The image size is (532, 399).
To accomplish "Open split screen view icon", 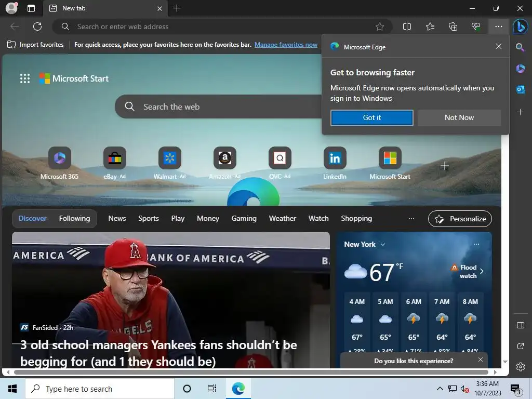I will (407, 26).
